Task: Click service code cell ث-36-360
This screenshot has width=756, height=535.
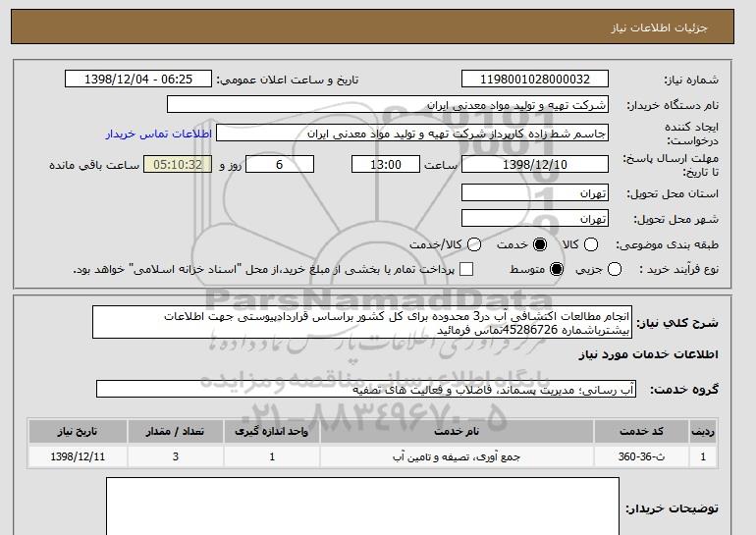Action: 641,456
